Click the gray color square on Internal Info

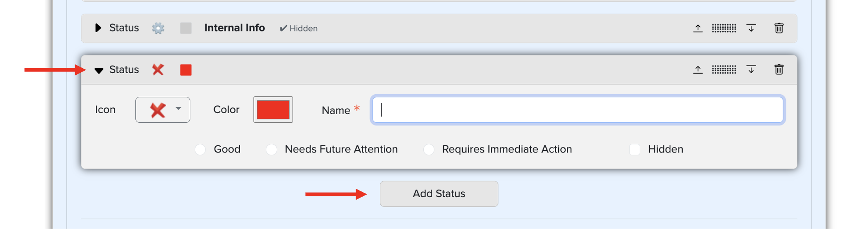(x=186, y=28)
